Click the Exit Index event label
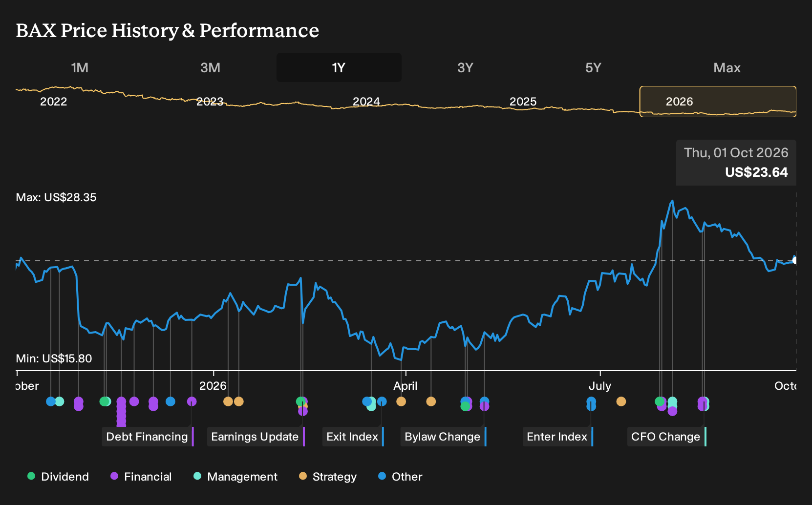The image size is (812, 505). pos(353,437)
